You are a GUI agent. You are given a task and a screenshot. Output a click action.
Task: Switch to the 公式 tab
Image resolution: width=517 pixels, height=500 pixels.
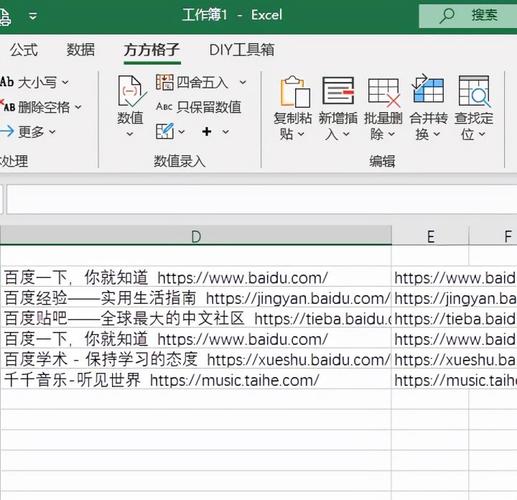[24, 50]
